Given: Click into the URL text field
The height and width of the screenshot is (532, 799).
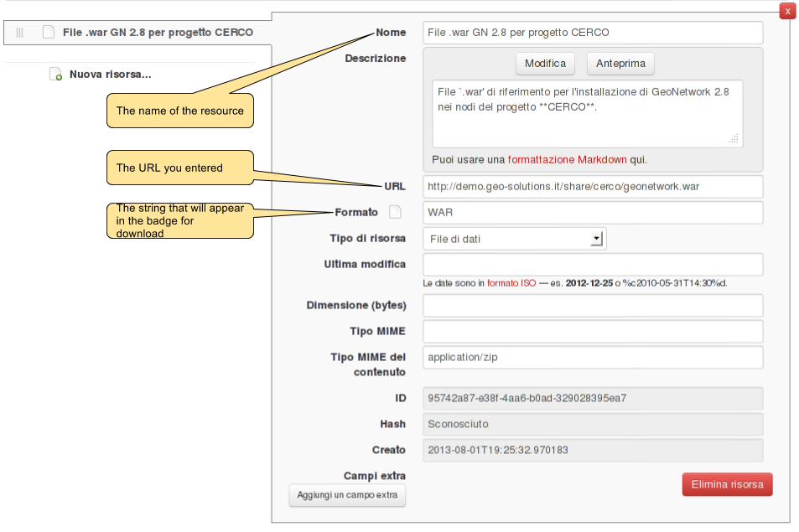Looking at the screenshot, I should point(593,186).
